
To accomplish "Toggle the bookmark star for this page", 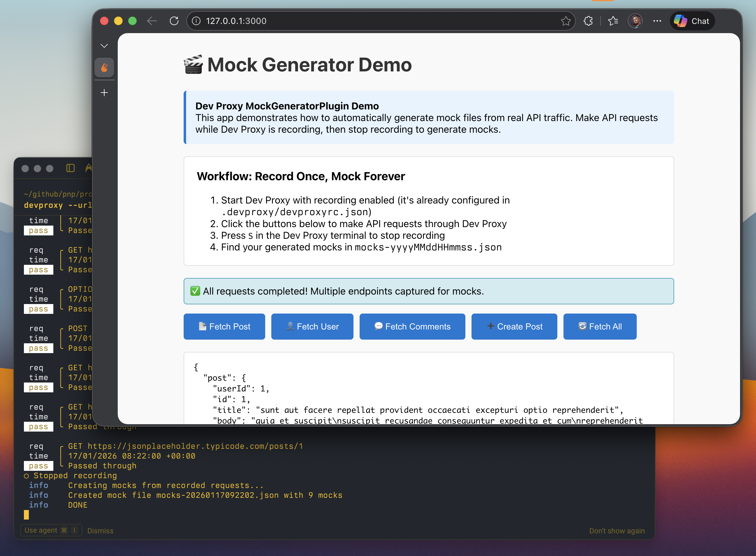I will point(566,21).
